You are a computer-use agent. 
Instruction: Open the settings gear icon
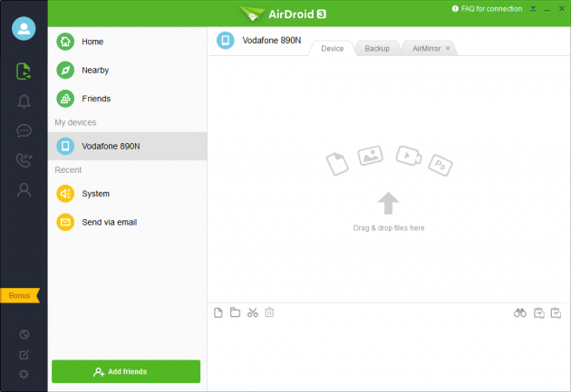(24, 374)
